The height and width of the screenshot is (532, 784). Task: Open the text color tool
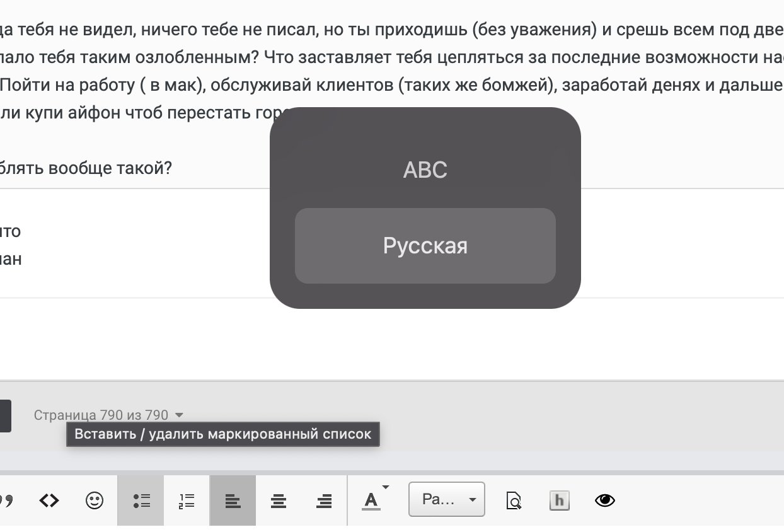point(371,499)
